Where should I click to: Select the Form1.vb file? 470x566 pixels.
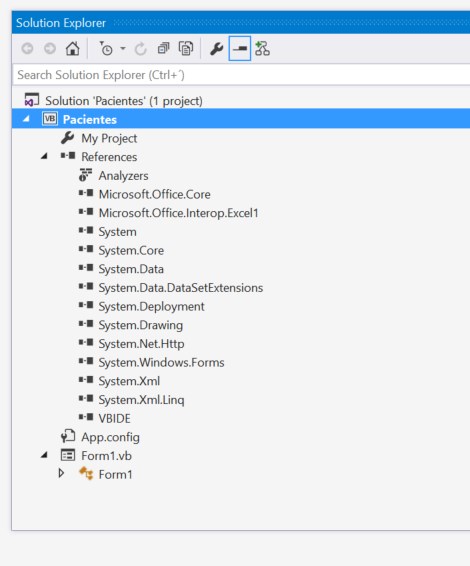pyautogui.click(x=106, y=456)
